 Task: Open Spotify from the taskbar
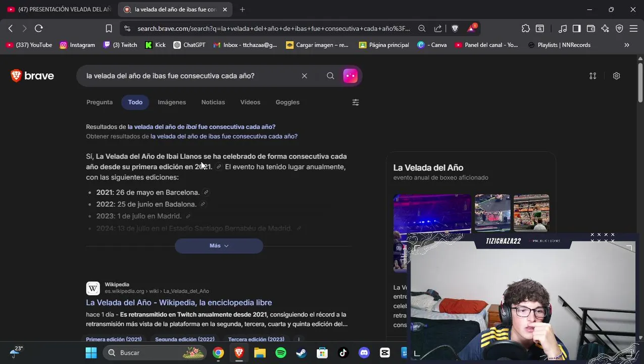(281, 352)
